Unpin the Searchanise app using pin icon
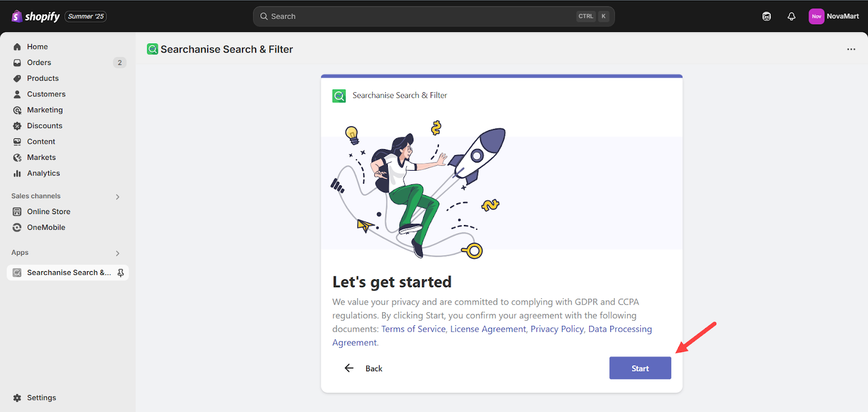This screenshot has width=868, height=412. pos(120,273)
